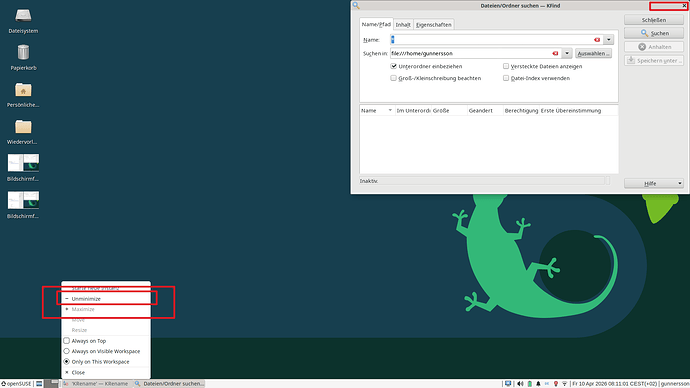The height and width of the screenshot is (388, 690).
Task: Click the display icon in system tray
Action: (x=508, y=384)
